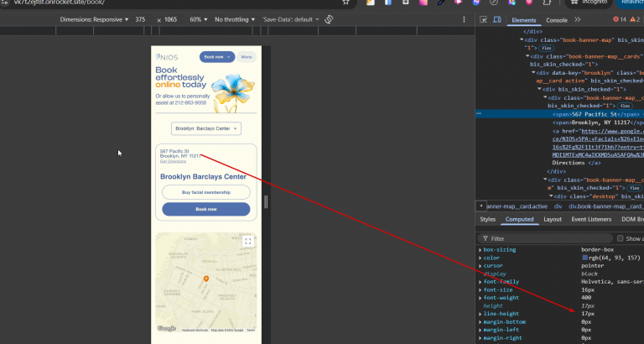The width and height of the screenshot is (644, 344).
Task: Expand the box-sizing computed property
Action: tap(480, 250)
